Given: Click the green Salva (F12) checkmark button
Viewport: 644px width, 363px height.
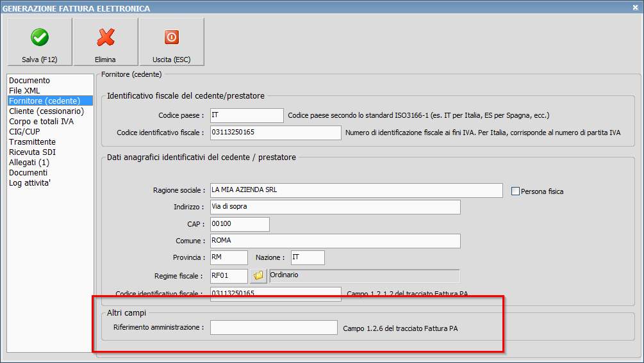Looking at the screenshot, I should pos(40,42).
